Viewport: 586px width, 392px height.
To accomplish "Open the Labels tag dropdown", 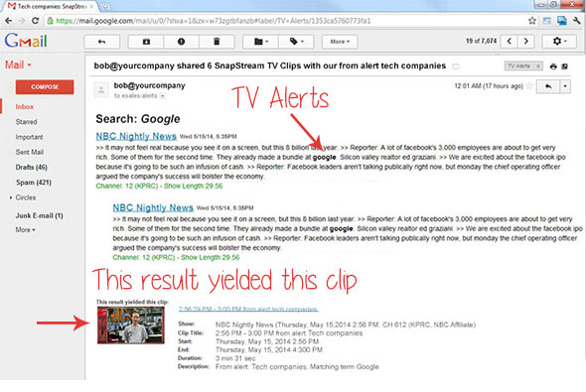I will point(296,42).
